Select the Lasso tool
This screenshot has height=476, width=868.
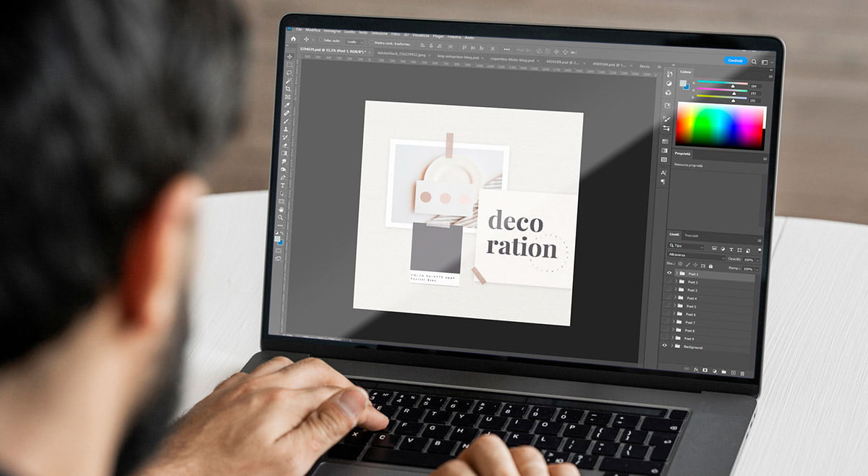point(289,72)
